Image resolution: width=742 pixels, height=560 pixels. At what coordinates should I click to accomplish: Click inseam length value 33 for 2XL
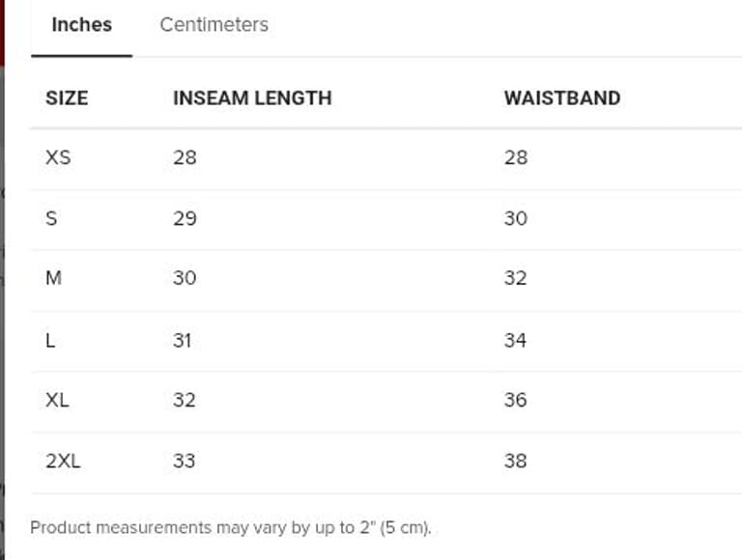(x=185, y=461)
